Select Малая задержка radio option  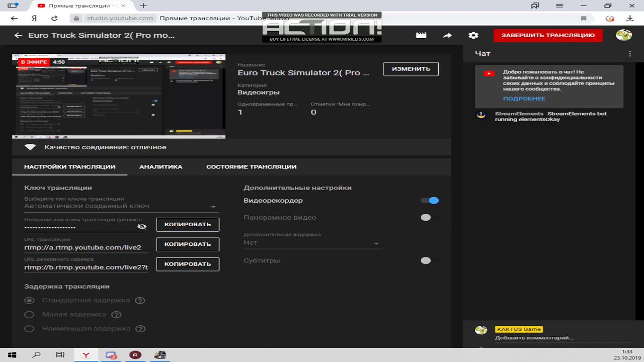point(29,315)
